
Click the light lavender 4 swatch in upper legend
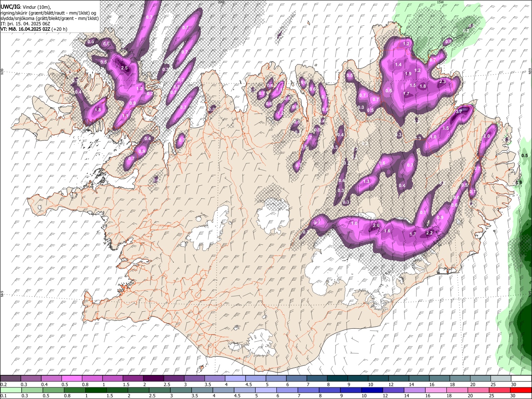pos(234,379)
